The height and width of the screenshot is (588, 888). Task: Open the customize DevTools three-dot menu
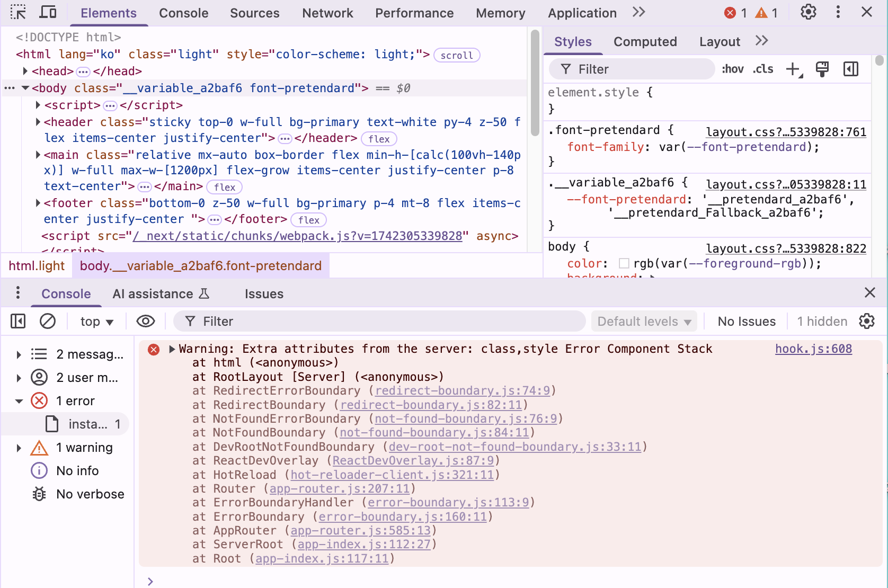click(838, 12)
